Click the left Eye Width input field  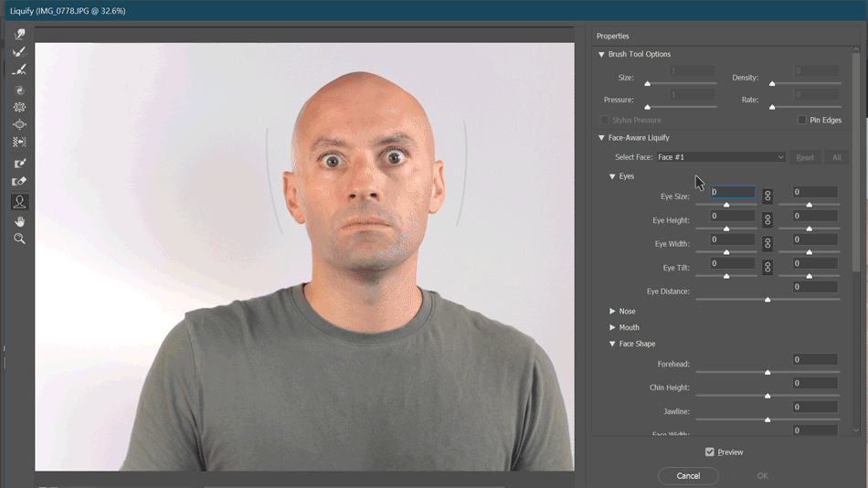tap(733, 239)
